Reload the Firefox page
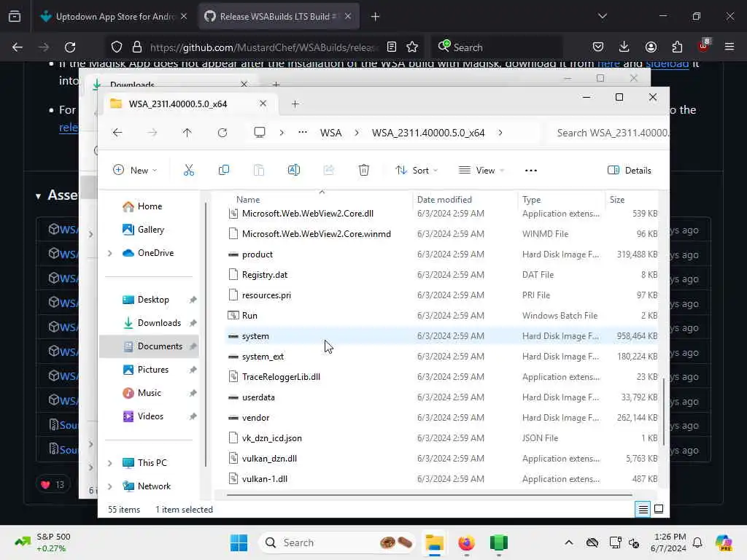Image resolution: width=747 pixels, height=560 pixels. pyautogui.click(x=70, y=47)
